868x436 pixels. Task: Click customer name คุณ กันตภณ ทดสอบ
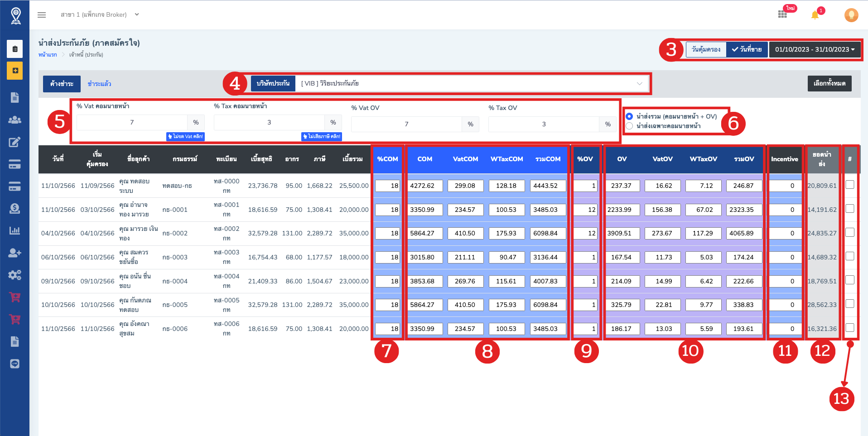[135, 305]
